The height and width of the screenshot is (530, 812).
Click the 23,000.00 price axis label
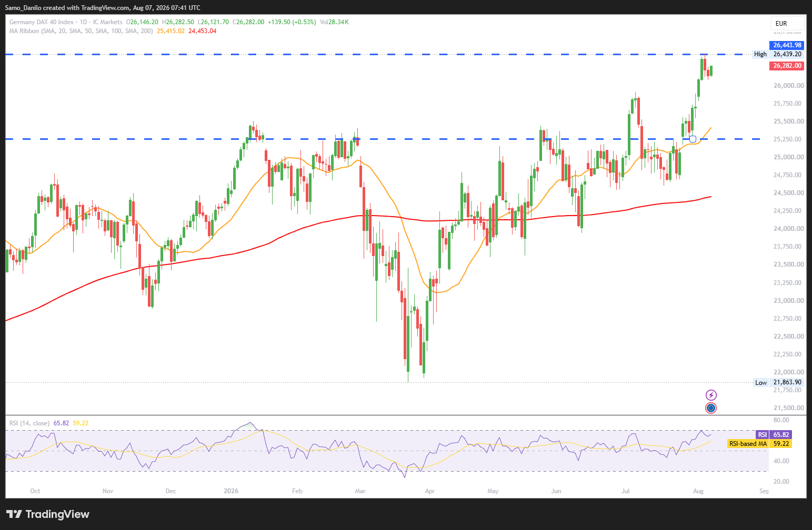[x=788, y=300]
